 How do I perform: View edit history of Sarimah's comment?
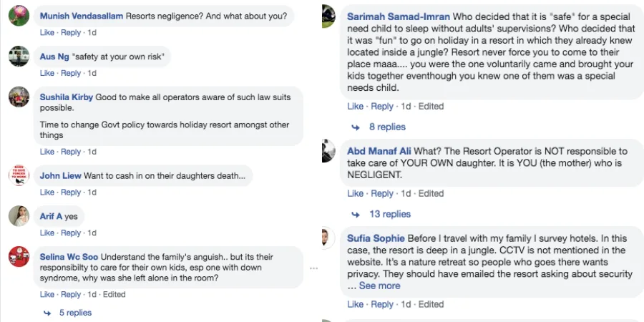click(431, 106)
